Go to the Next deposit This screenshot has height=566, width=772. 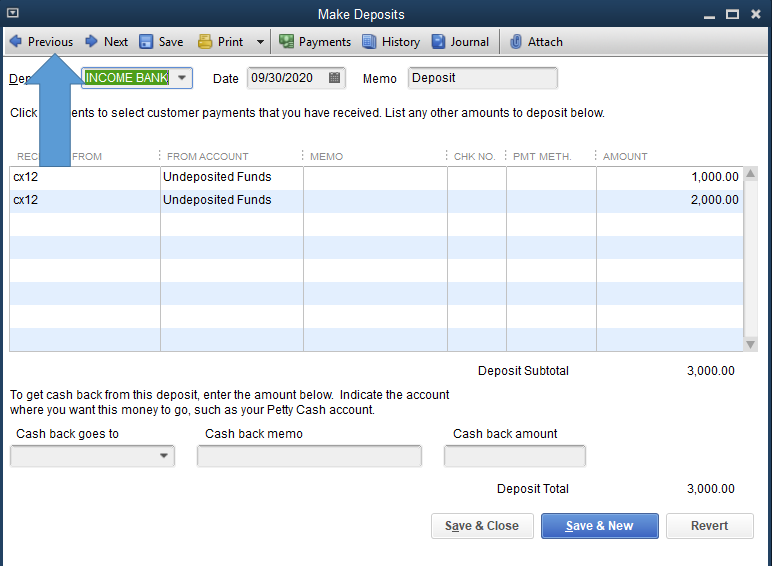(x=106, y=42)
